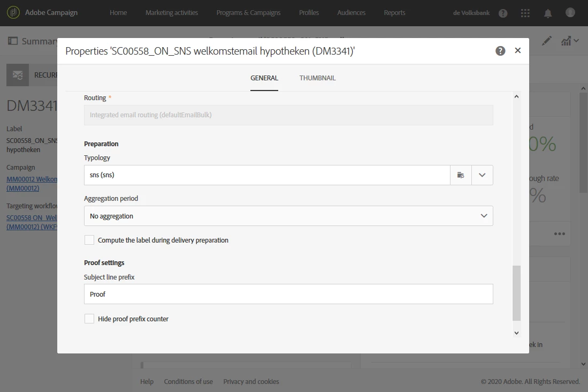588x392 pixels.
Task: Open the Aggregation period dropdown
Action: point(288,216)
